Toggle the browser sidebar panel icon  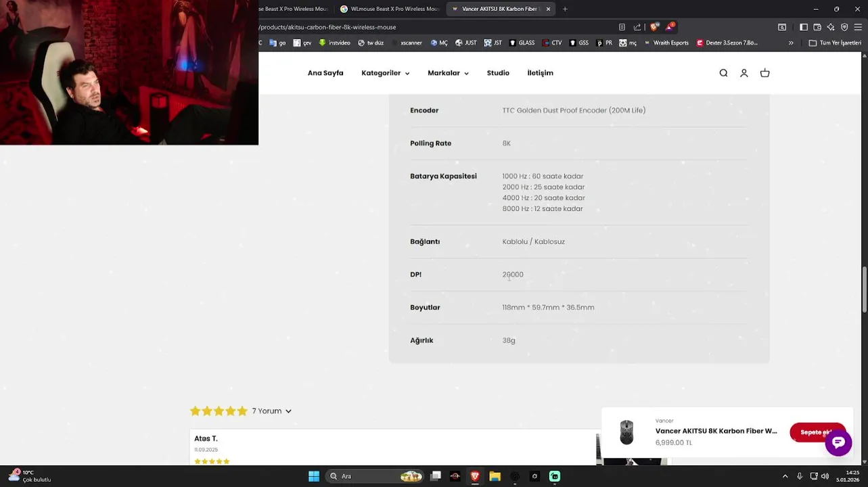click(804, 27)
